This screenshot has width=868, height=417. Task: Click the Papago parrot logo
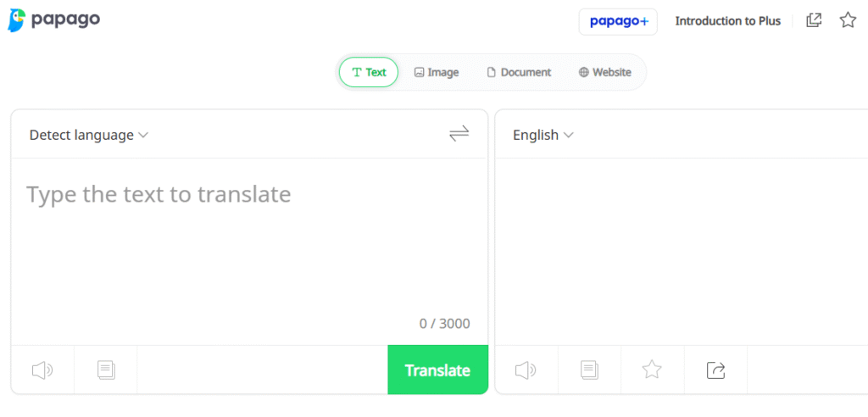(x=17, y=20)
